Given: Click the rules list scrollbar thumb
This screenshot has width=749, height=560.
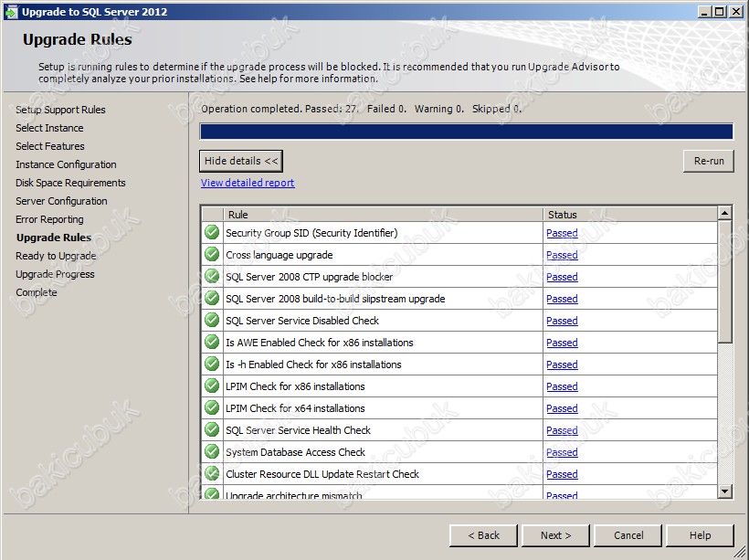Looking at the screenshot, I should [x=724, y=281].
